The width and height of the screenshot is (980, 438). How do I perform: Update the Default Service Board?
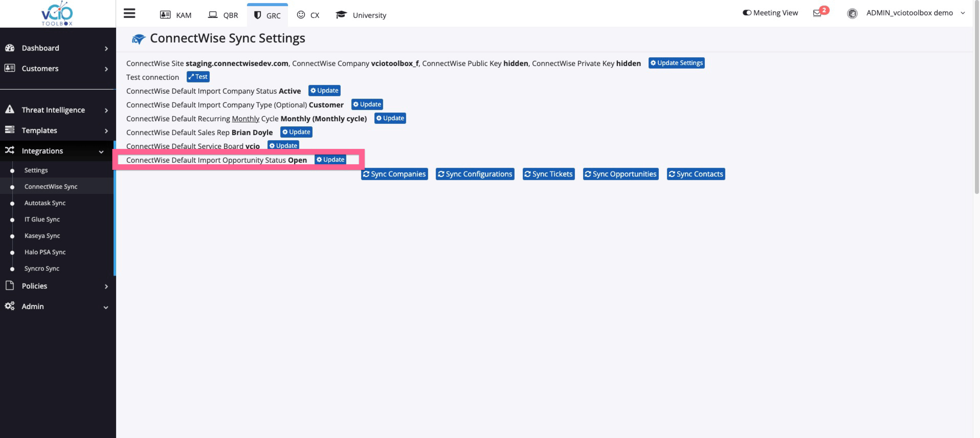(x=283, y=145)
